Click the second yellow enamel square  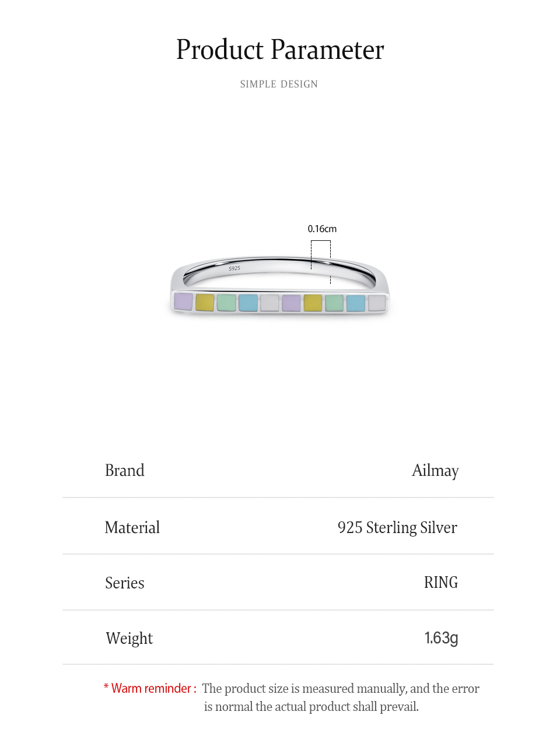point(313,303)
